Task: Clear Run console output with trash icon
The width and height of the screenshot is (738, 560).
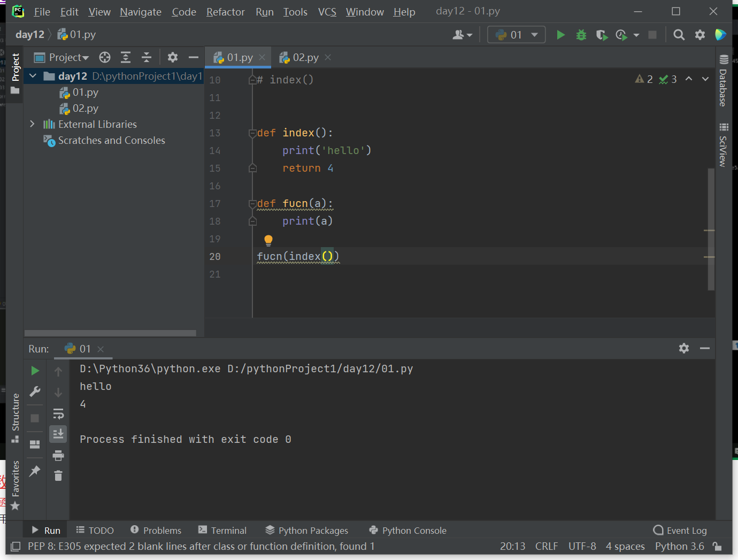Action: [58, 475]
